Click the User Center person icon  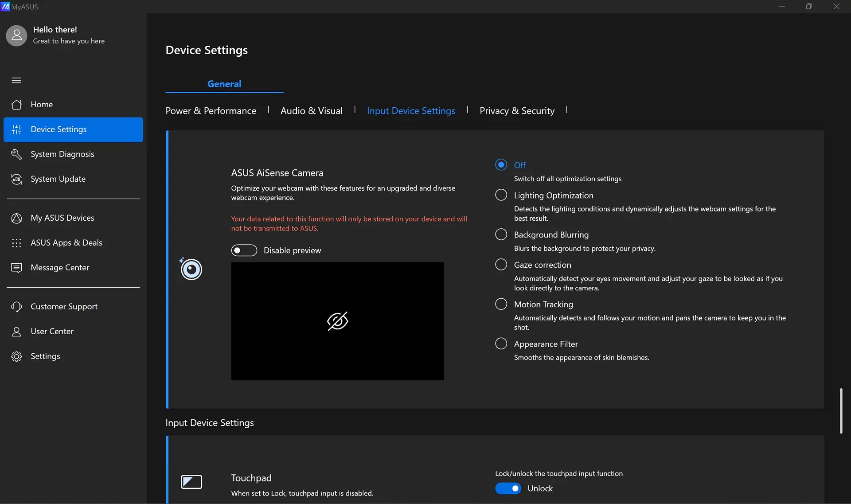coord(16,332)
